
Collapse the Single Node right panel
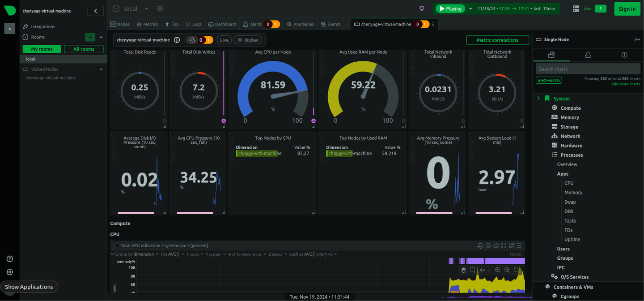[x=637, y=39]
